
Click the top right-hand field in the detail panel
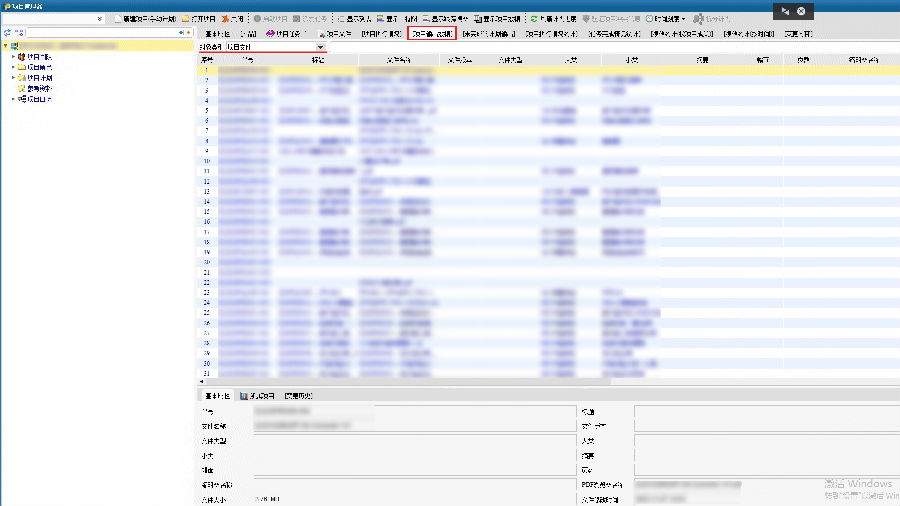tap(767, 411)
